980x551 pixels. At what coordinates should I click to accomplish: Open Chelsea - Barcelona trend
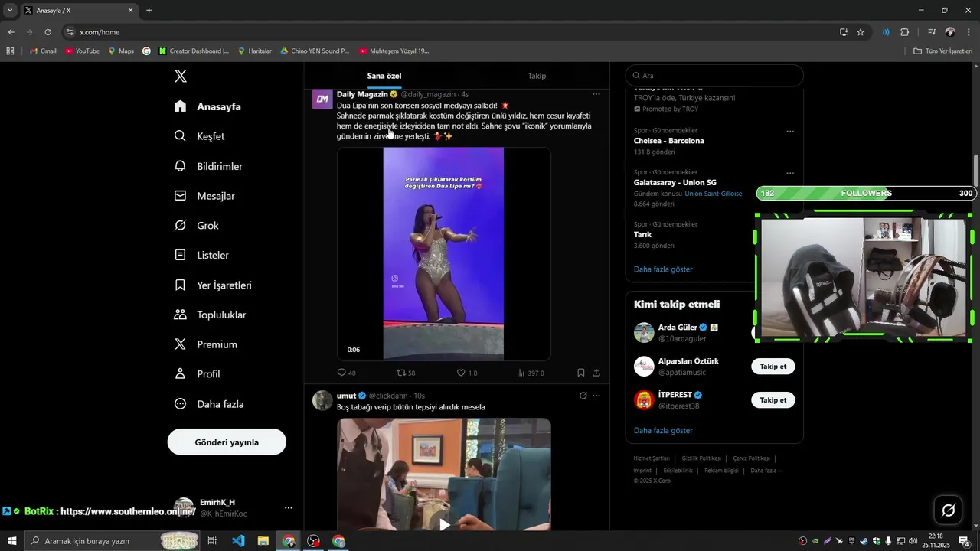click(x=668, y=141)
